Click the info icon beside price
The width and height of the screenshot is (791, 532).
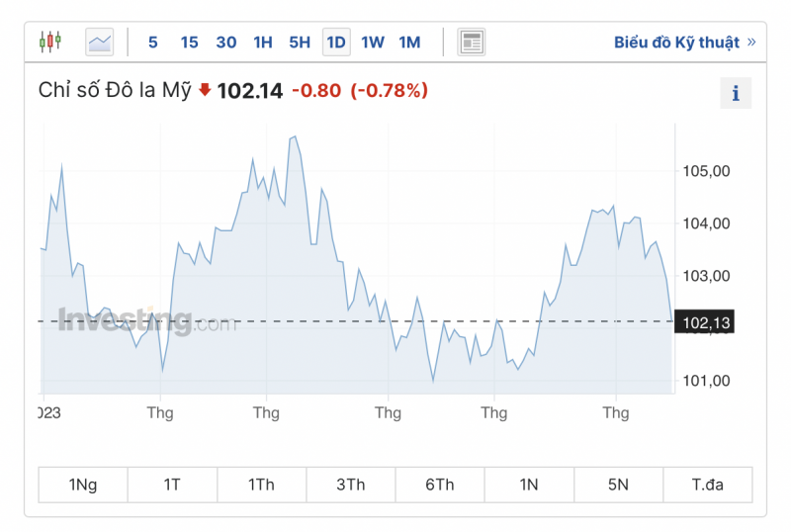pos(736,94)
